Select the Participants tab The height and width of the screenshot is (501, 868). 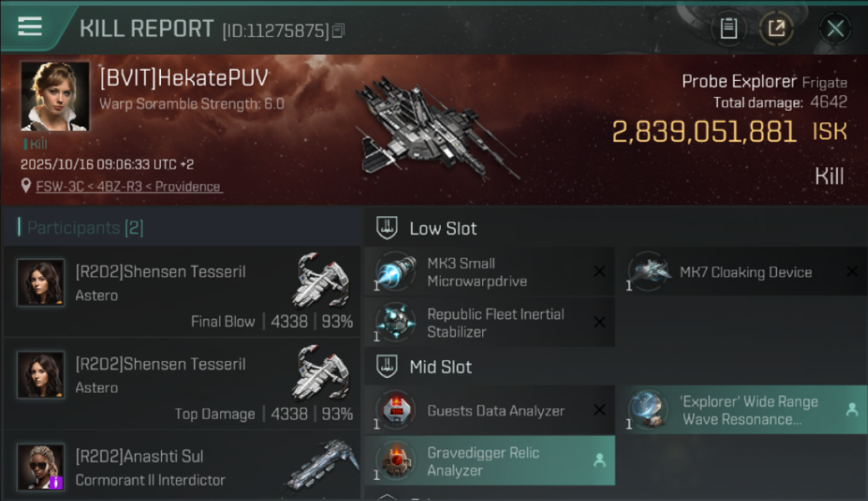[x=85, y=228]
